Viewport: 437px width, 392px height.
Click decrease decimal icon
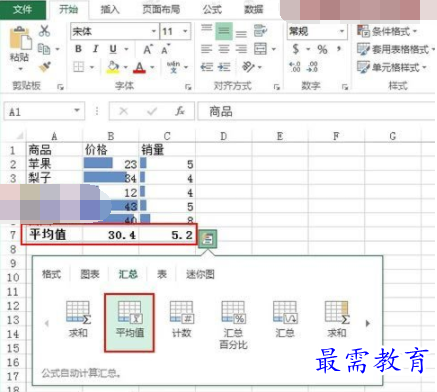(312, 67)
